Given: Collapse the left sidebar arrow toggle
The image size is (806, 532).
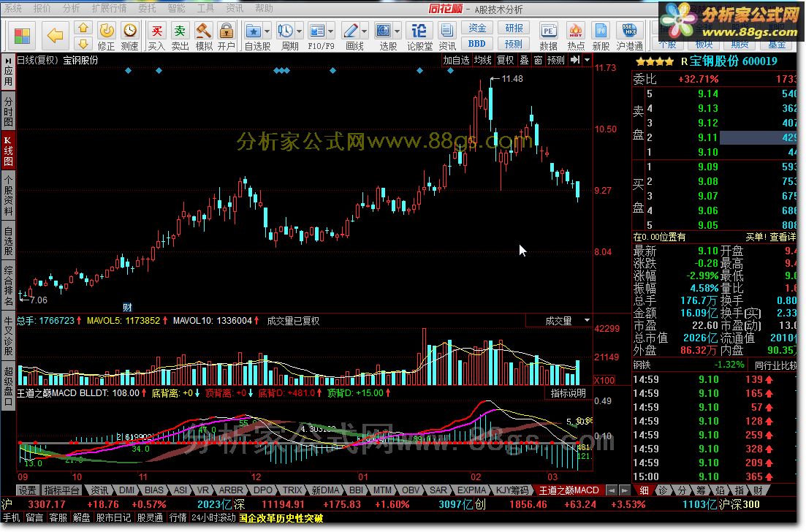Looking at the screenshot, I should point(8,61).
